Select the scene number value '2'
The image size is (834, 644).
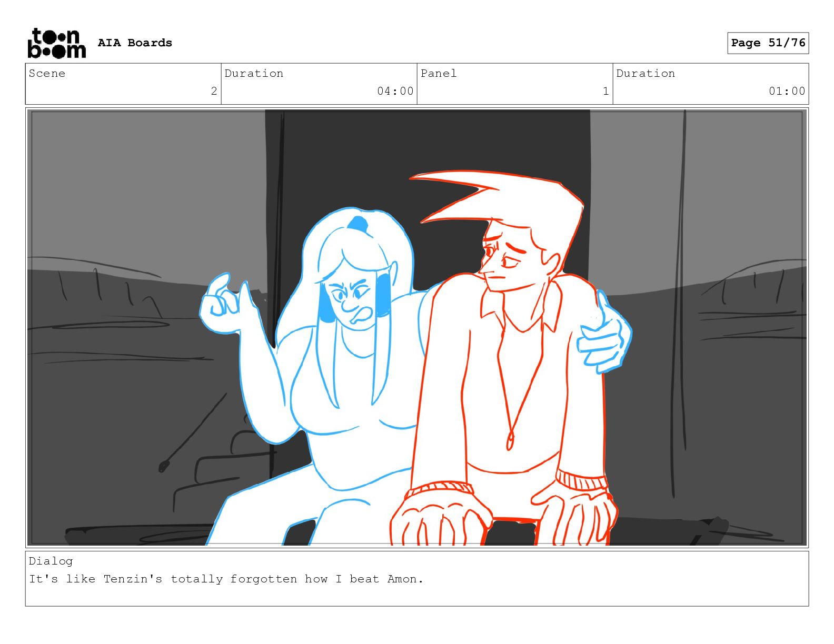click(214, 91)
